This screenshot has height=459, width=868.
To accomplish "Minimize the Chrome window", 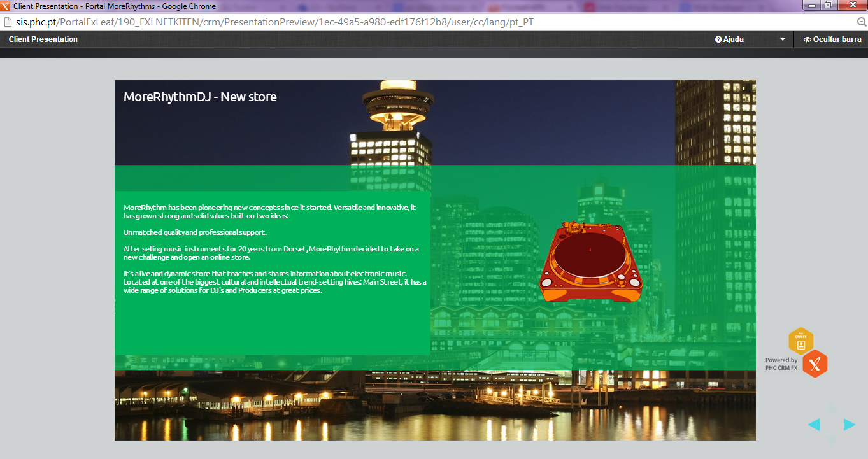I will (811, 5).
